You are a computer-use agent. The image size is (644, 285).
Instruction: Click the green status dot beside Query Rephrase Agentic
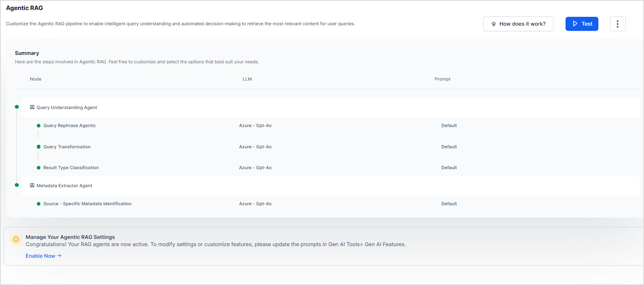[x=38, y=126]
